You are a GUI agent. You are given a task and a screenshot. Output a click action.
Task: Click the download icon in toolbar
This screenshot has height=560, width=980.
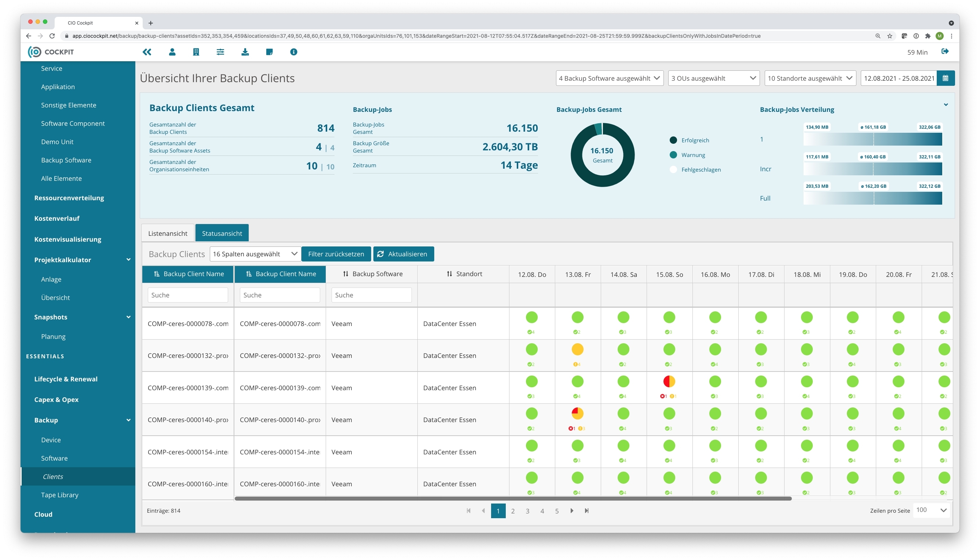pyautogui.click(x=245, y=52)
